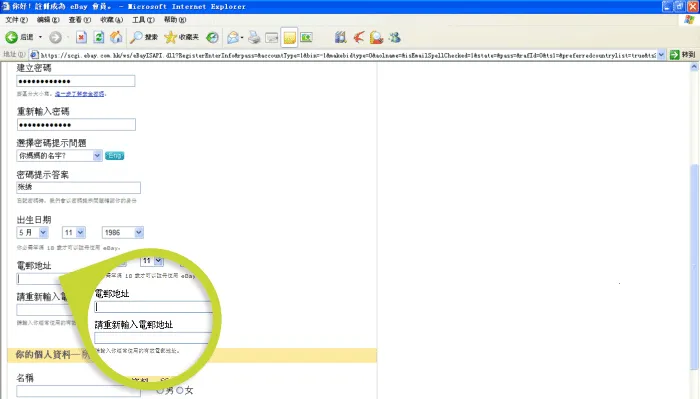Open the address bar URL dropdown arrow
700x399 pixels.
(661, 54)
